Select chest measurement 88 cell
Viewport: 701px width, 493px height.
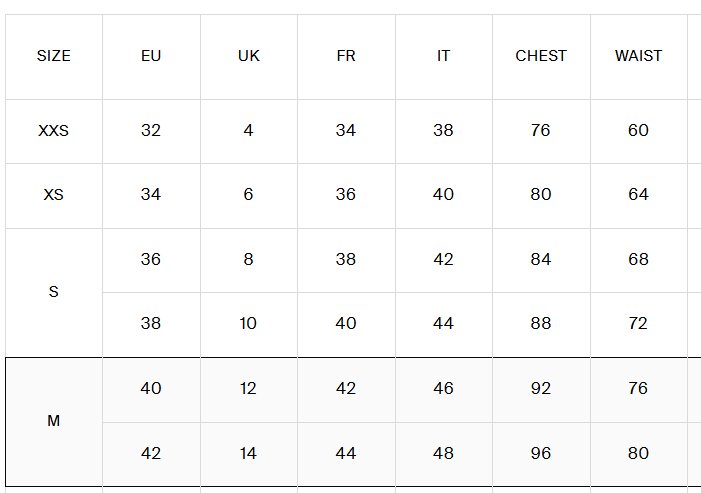pyautogui.click(x=541, y=323)
